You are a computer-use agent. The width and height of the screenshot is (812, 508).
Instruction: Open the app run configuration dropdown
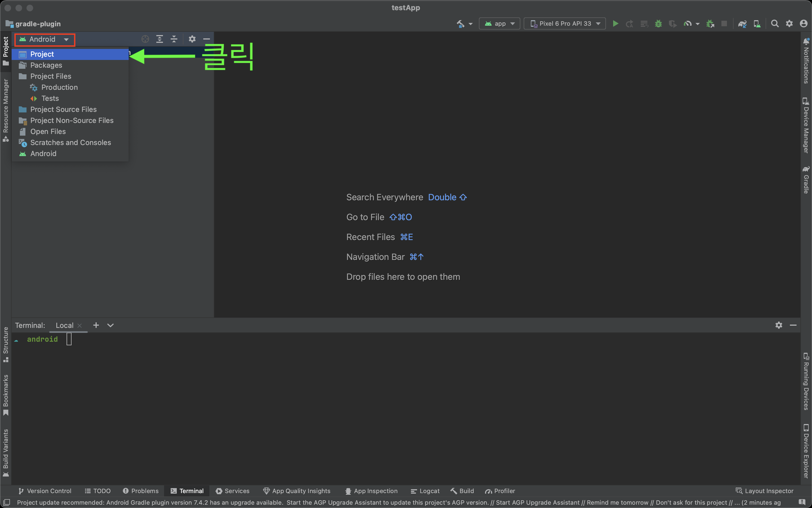pyautogui.click(x=499, y=24)
